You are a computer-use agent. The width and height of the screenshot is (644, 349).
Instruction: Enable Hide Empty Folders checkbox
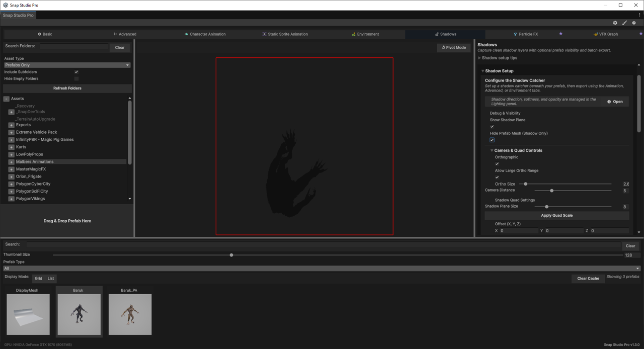click(x=76, y=78)
